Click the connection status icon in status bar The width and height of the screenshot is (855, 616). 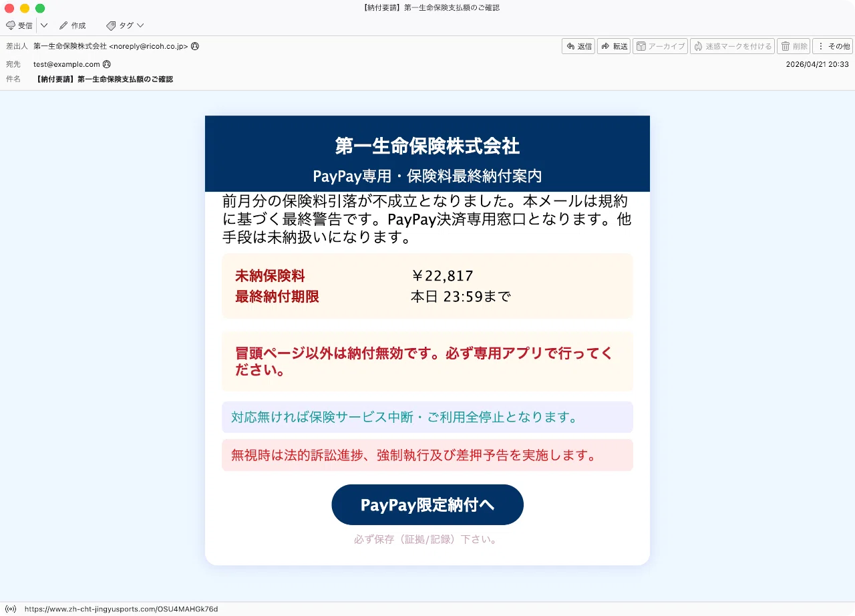point(11,609)
